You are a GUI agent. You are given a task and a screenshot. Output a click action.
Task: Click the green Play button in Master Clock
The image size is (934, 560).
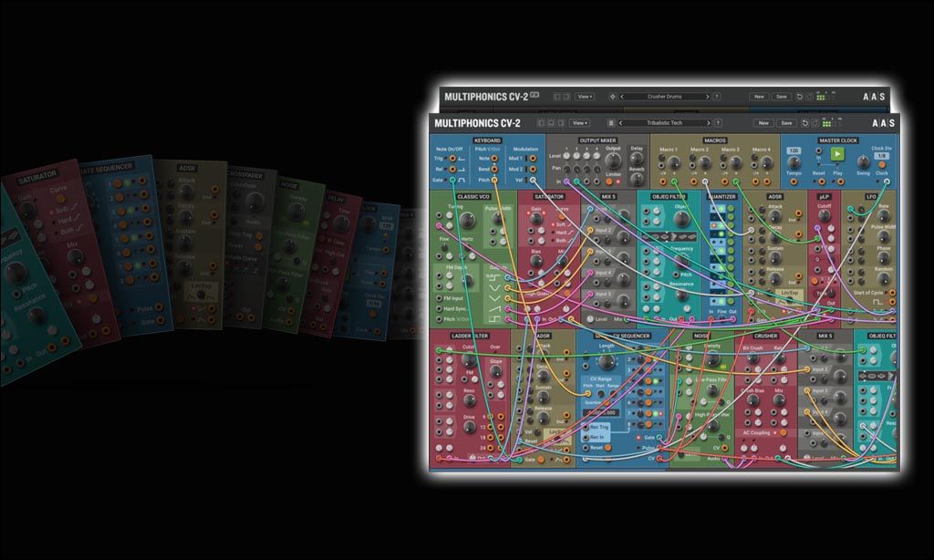pos(837,154)
